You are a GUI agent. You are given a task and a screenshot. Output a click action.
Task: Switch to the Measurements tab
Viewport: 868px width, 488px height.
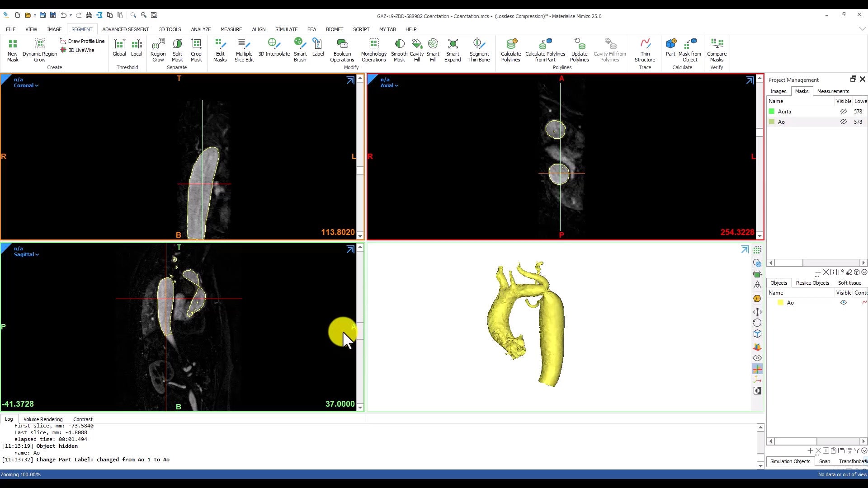point(833,91)
